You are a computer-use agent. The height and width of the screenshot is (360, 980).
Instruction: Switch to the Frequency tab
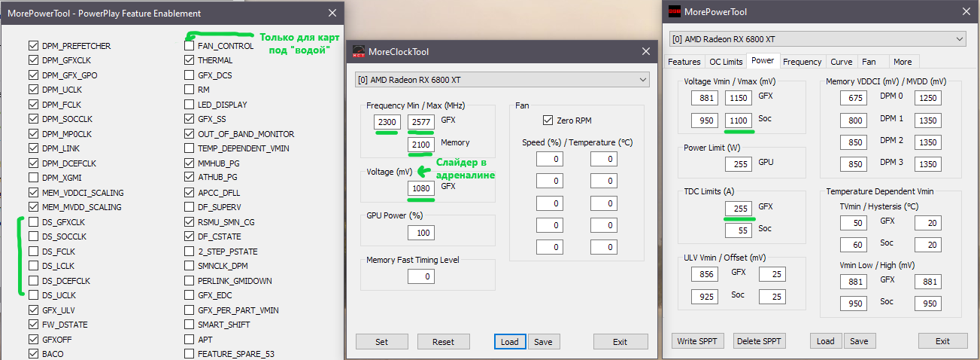802,62
